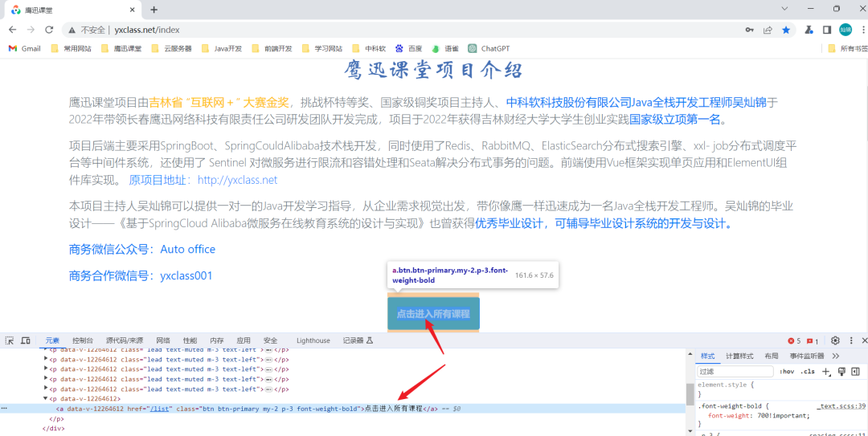This screenshot has width=868, height=436.
Task: Click the /list href in Elements tree
Action: pyautogui.click(x=159, y=409)
